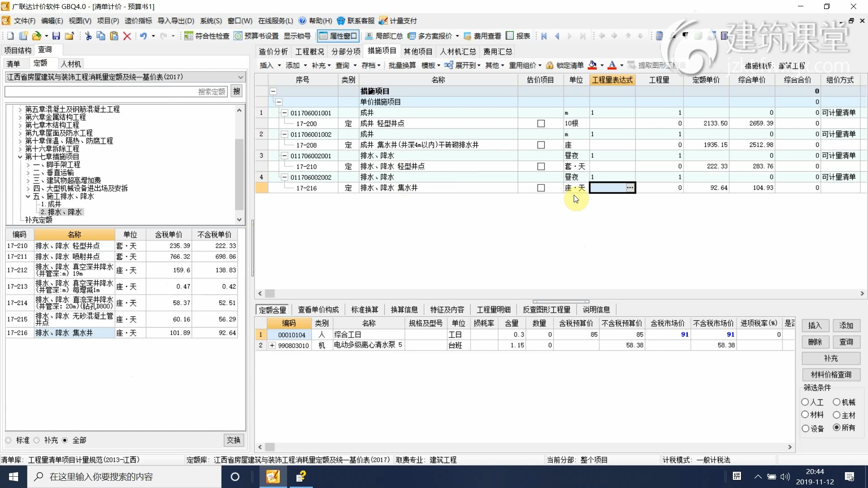The height and width of the screenshot is (488, 868).
Task: Check the 估价项目 box for row 17-216
Action: pos(541,188)
